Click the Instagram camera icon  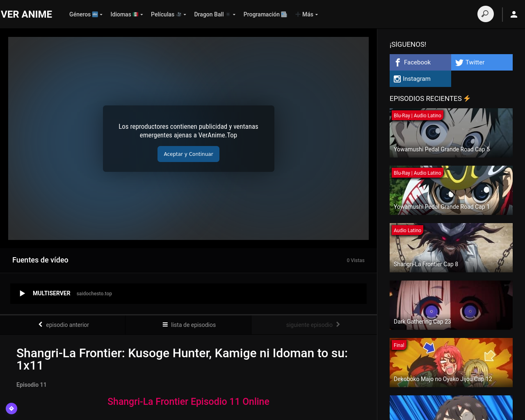click(397, 79)
